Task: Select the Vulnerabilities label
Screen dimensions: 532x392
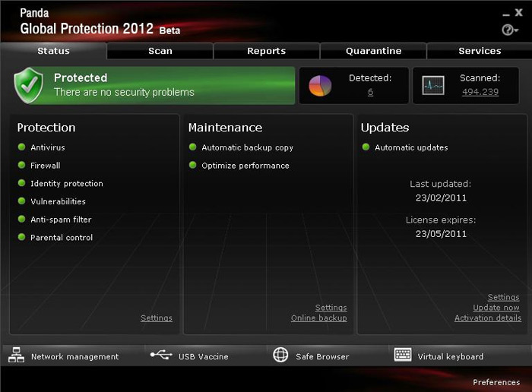Action: (58, 201)
